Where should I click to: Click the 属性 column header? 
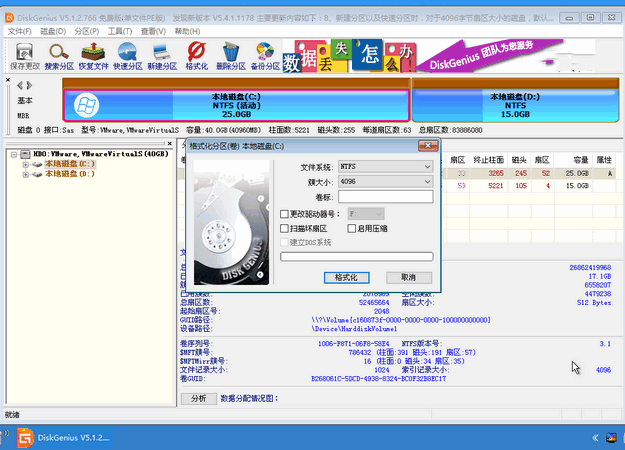pos(604,160)
